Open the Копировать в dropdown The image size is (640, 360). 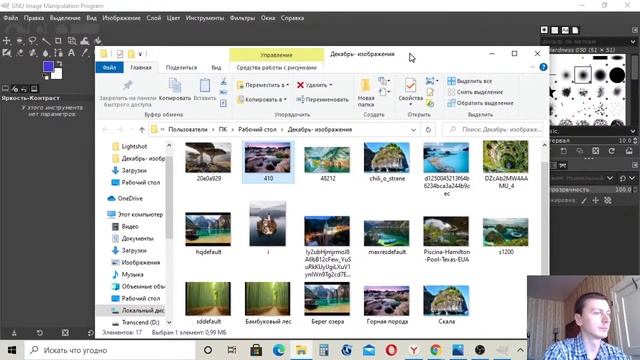click(x=262, y=99)
